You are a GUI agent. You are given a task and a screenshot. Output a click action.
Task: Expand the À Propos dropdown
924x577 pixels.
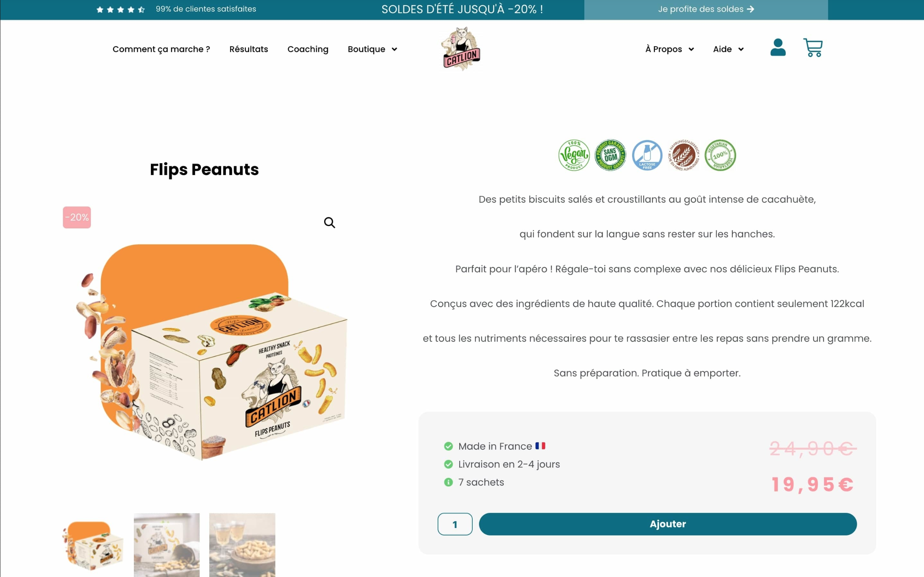669,49
